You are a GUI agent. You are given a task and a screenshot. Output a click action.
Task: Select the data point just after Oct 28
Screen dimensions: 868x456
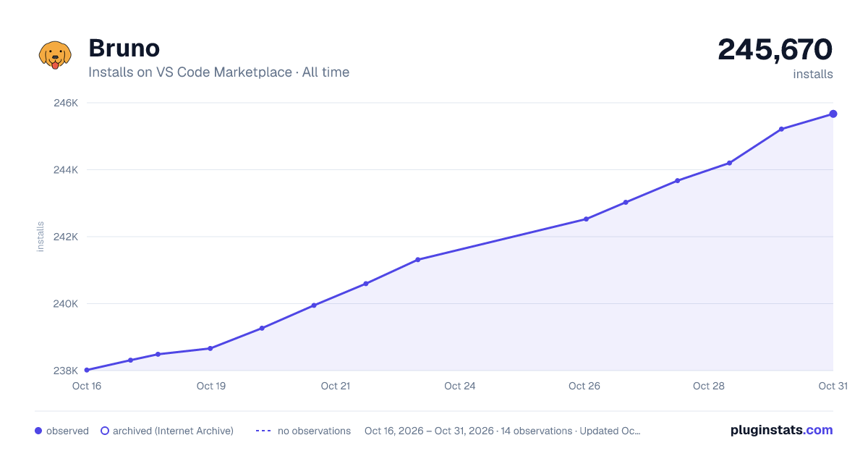tap(729, 163)
